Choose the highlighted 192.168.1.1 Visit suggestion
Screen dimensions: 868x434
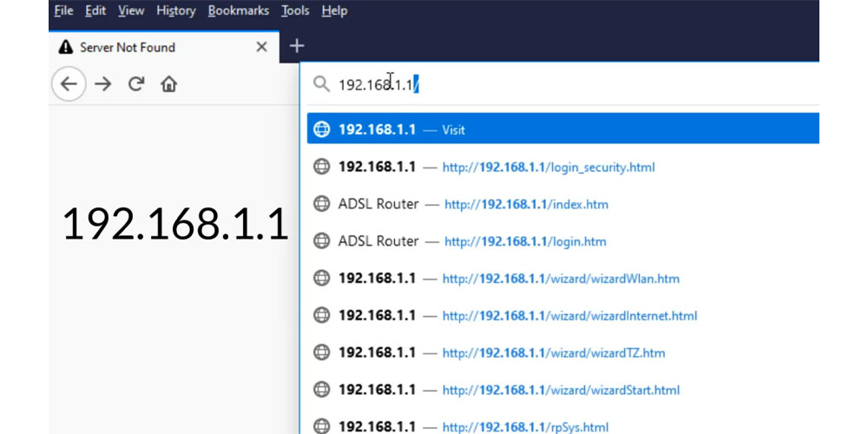(563, 129)
